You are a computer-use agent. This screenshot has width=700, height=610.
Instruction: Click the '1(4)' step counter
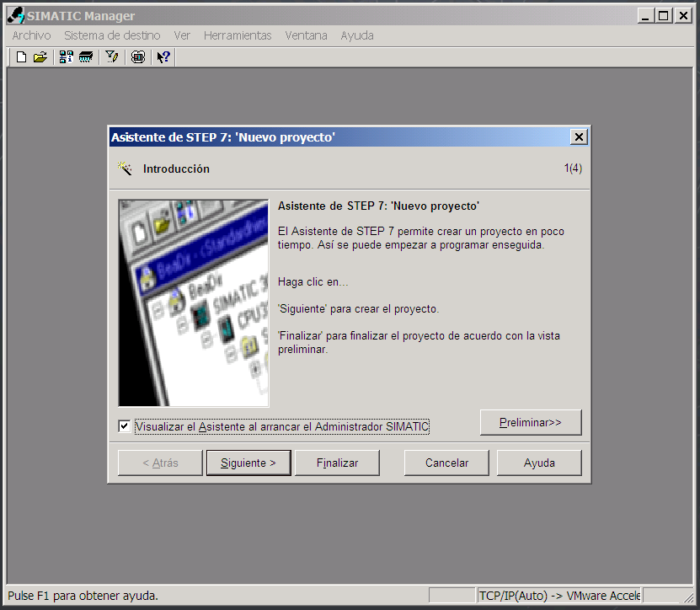tap(573, 169)
